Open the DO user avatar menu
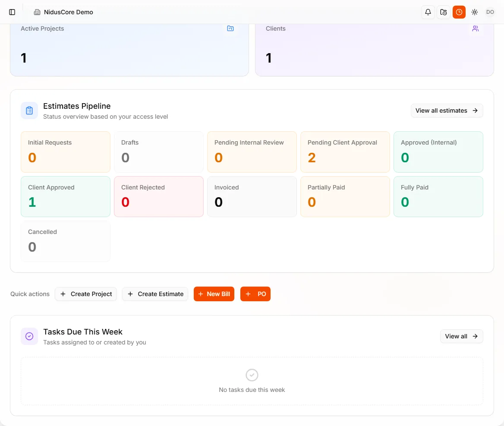 click(x=490, y=12)
